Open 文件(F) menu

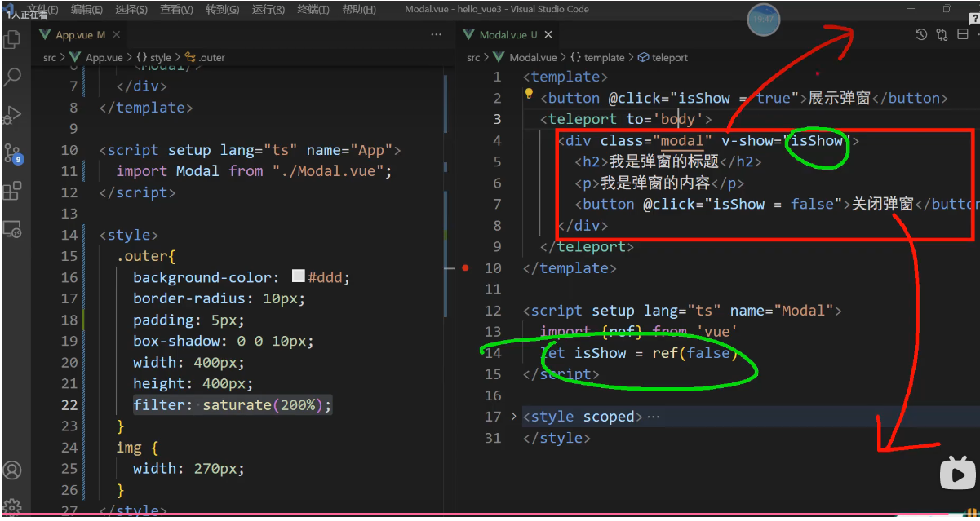42,9
